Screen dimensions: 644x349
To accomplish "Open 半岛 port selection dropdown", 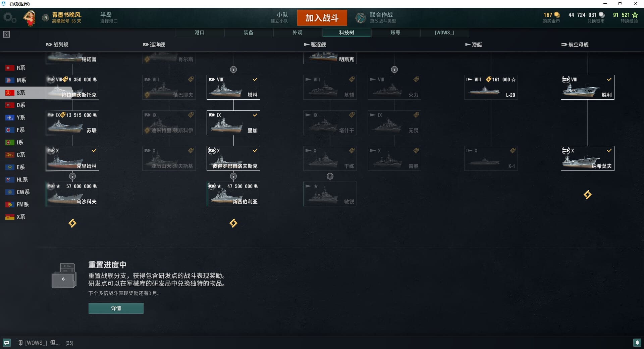I will 109,17.
